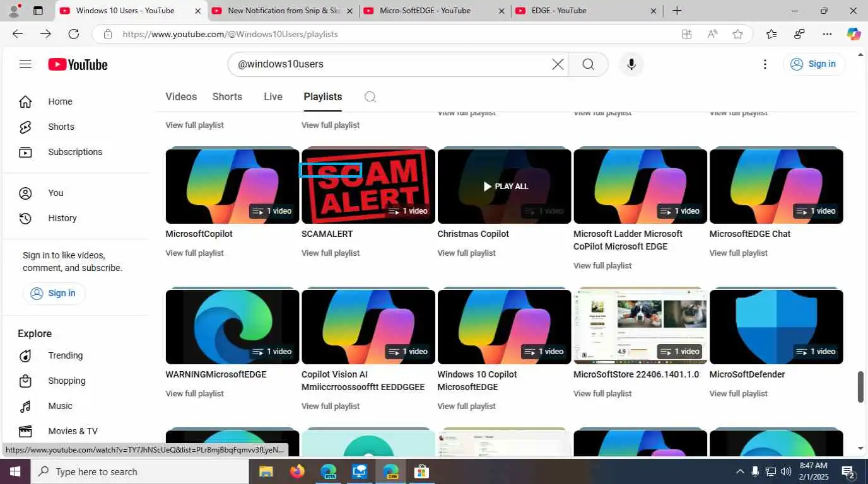The width and height of the screenshot is (868, 484).
Task: Open the SCAM ALERT playlist thumbnail
Action: pos(368,186)
